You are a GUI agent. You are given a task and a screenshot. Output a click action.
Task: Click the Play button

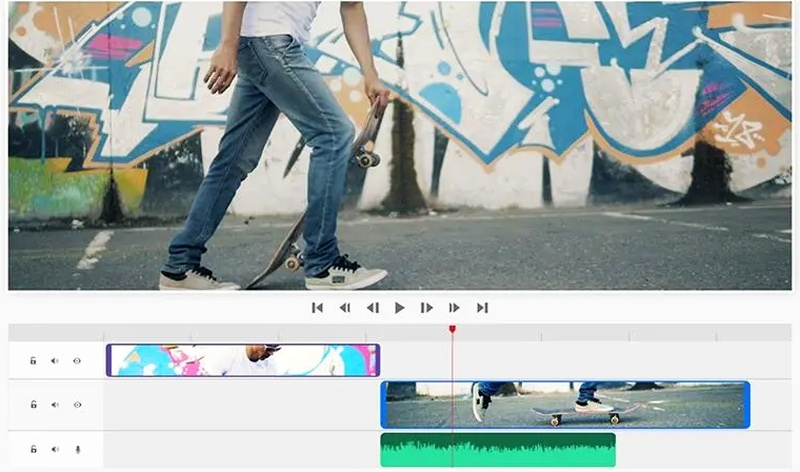pyautogui.click(x=400, y=308)
